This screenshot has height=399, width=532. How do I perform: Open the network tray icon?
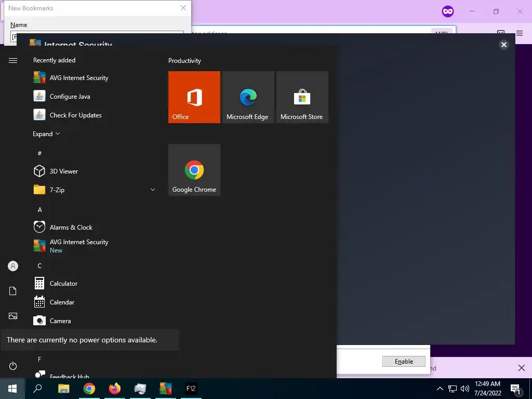pos(453,389)
